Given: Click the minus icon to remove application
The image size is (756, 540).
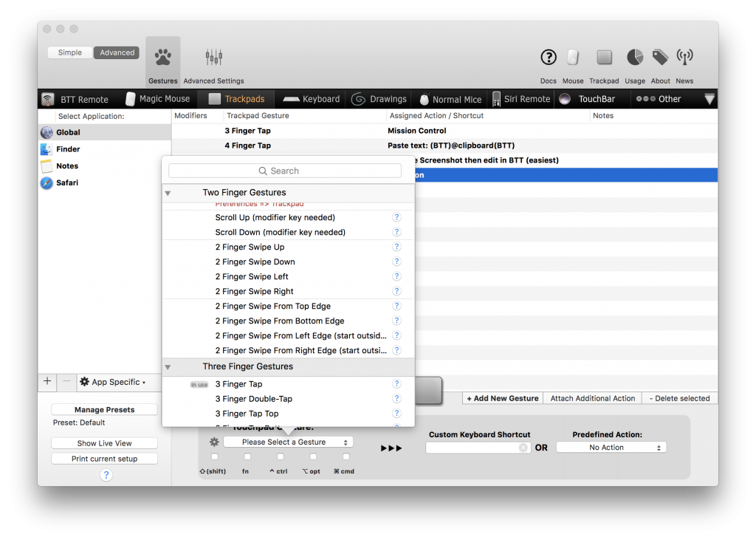Looking at the screenshot, I should coord(66,381).
